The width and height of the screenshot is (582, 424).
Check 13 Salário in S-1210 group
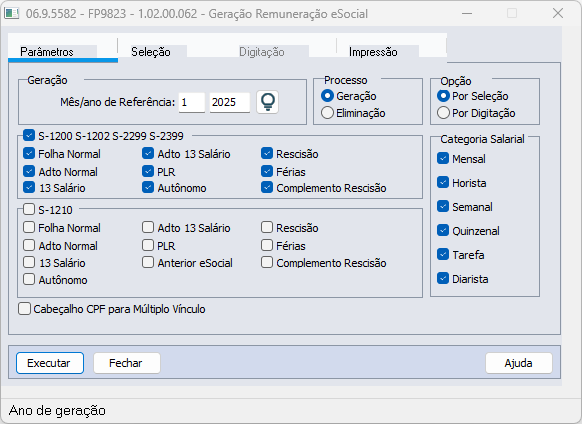(29, 262)
